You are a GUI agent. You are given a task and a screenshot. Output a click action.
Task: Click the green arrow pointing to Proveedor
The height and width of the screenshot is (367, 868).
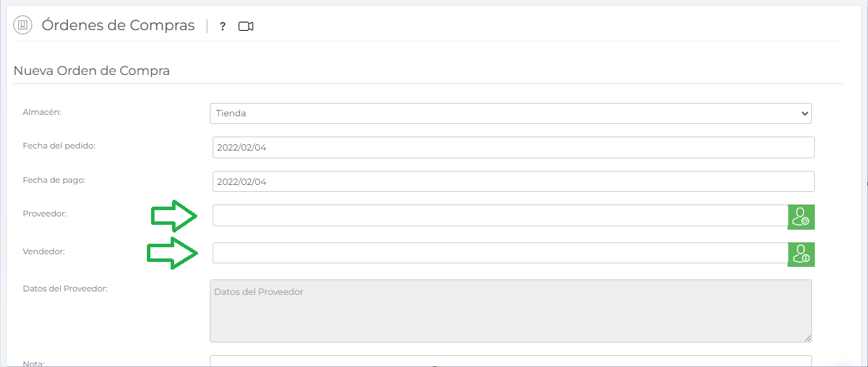[x=173, y=216]
